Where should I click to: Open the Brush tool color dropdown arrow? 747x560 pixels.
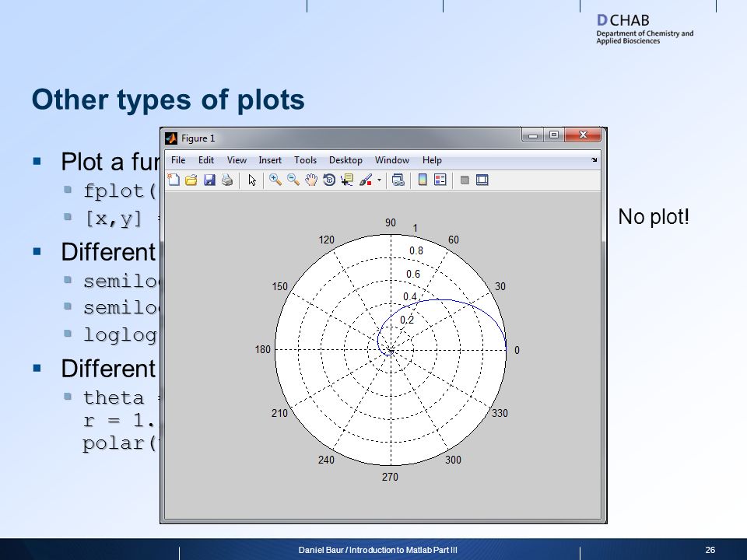(x=379, y=180)
